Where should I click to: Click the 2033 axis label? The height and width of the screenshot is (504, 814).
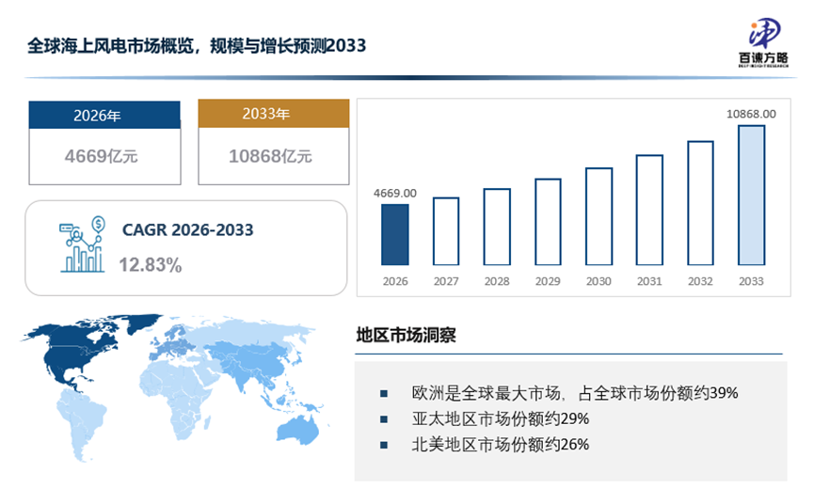coord(751,281)
